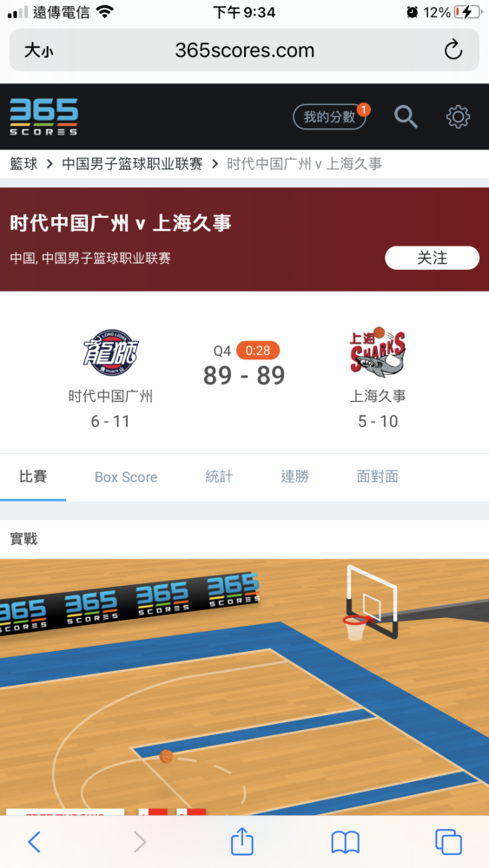Screen dimensions: 489x868
Task: Open 中国男子篮球职业联赛 breadcrumb link
Action: [x=132, y=164]
